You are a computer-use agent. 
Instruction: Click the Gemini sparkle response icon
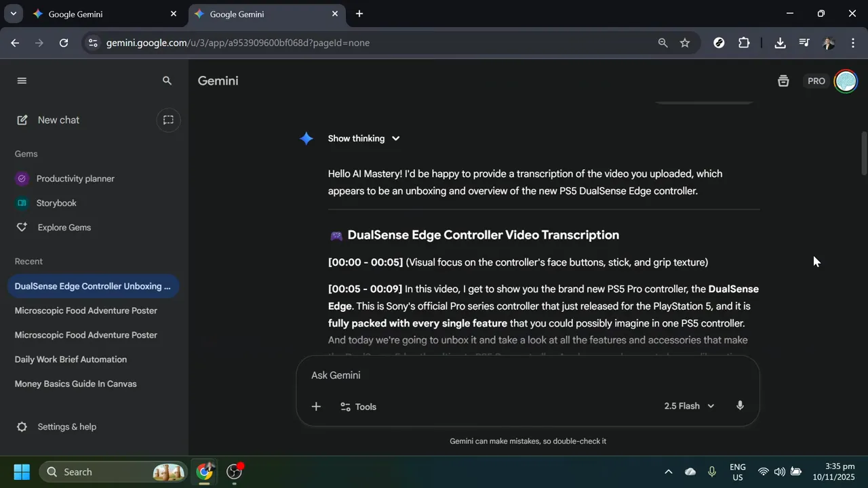307,138
